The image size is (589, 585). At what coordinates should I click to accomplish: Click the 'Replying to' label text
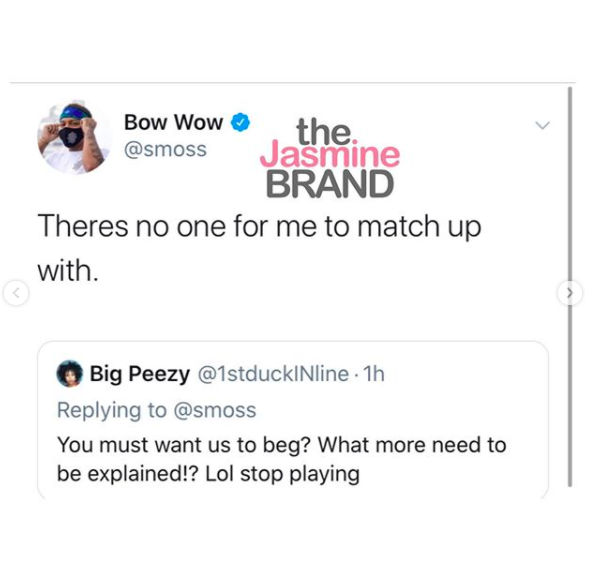coord(112,410)
